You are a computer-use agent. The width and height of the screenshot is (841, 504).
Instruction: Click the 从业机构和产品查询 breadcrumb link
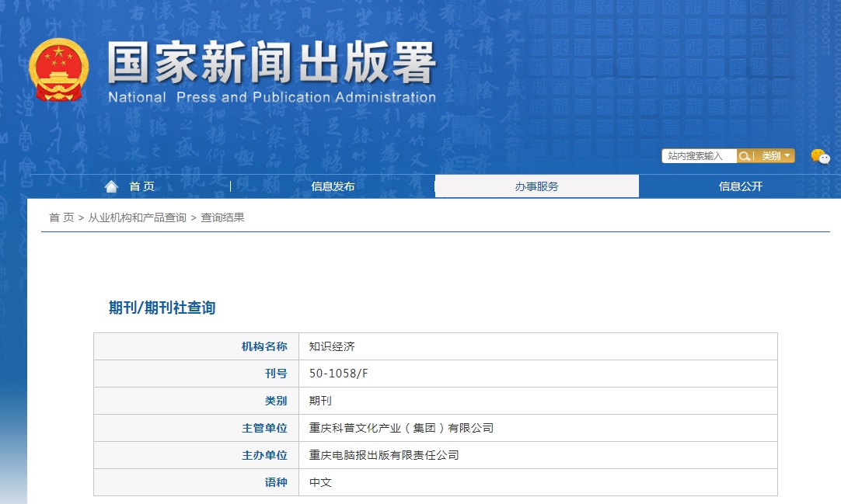pyautogui.click(x=137, y=218)
